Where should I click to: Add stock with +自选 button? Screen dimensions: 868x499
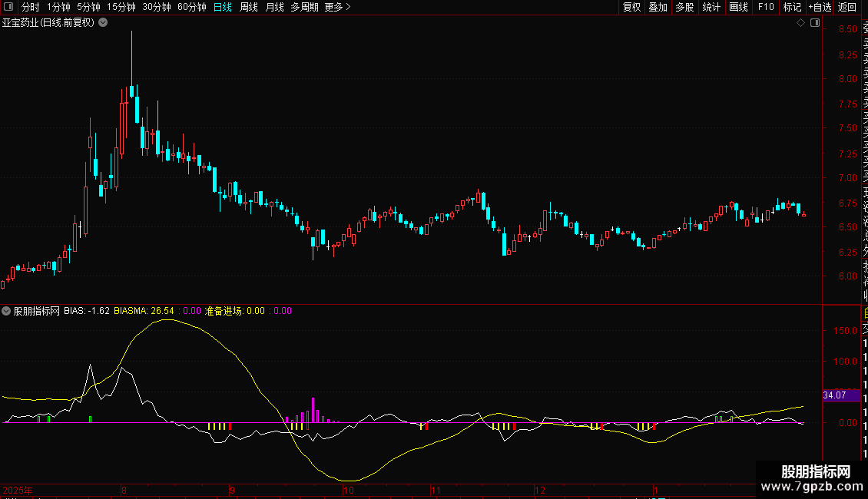(820, 7)
